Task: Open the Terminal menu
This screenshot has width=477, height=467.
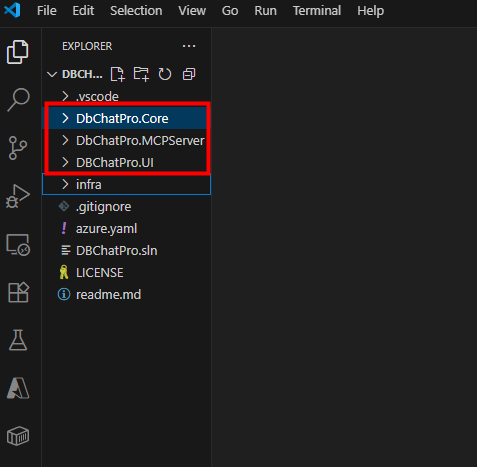Action: [x=317, y=11]
